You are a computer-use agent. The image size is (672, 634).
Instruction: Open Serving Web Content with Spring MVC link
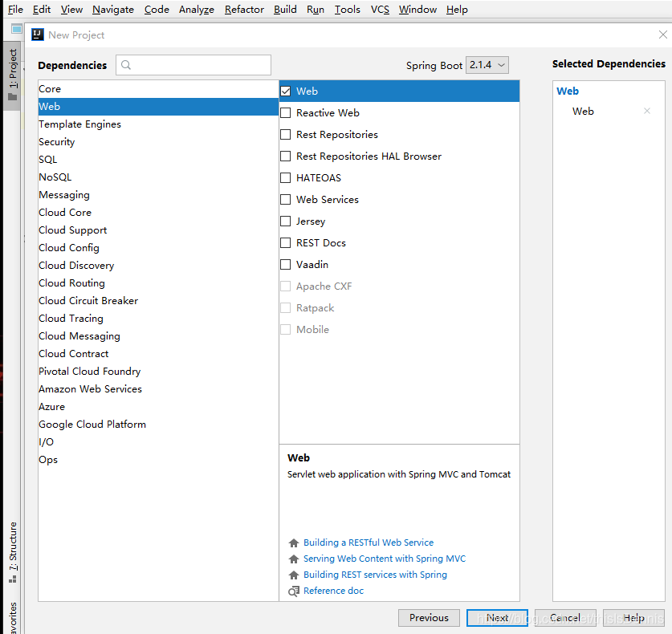[x=385, y=559]
